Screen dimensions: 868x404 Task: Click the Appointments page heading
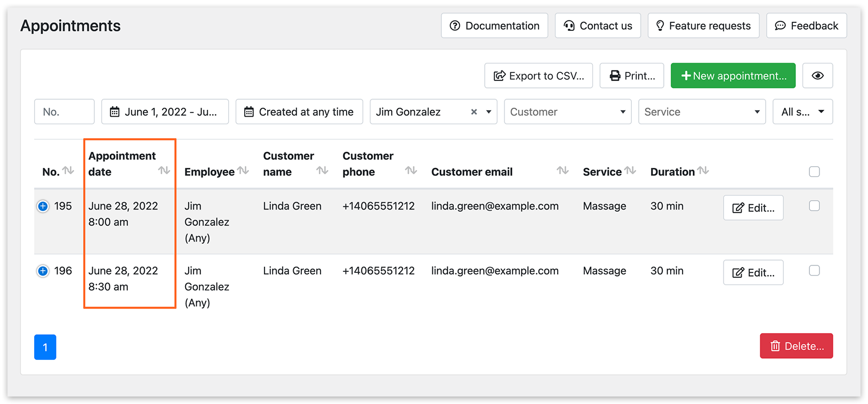tap(70, 26)
